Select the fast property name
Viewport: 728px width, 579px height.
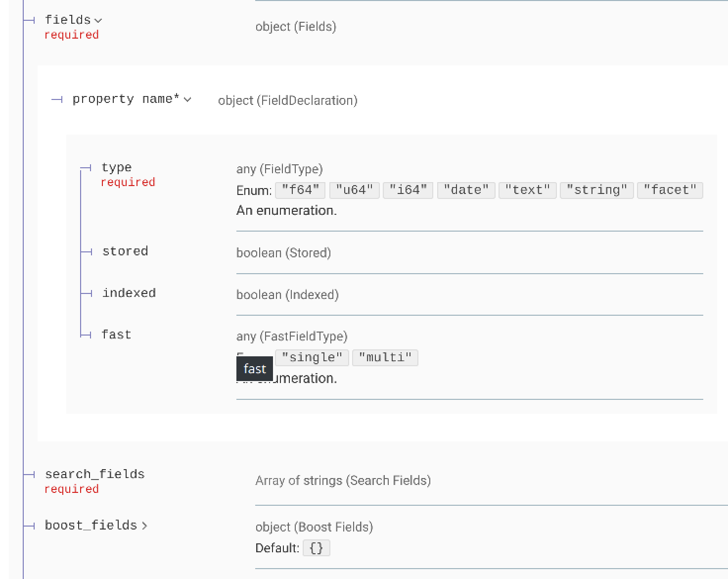point(116,335)
